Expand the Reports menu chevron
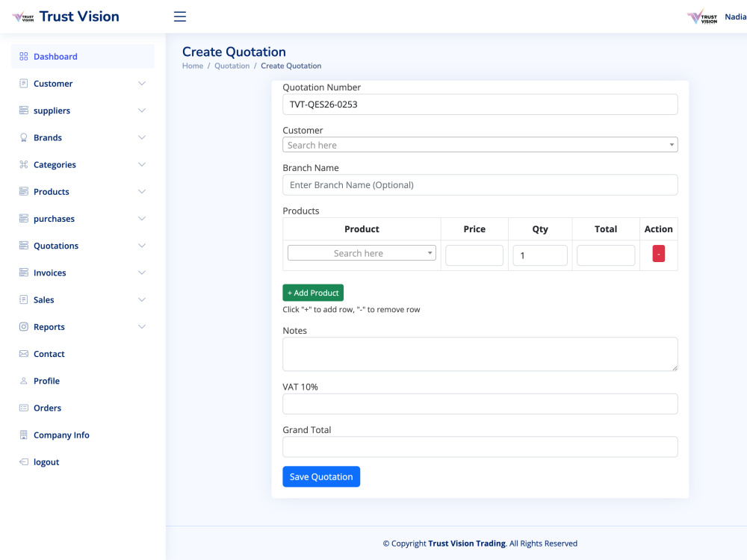This screenshot has width=747, height=560. point(141,327)
